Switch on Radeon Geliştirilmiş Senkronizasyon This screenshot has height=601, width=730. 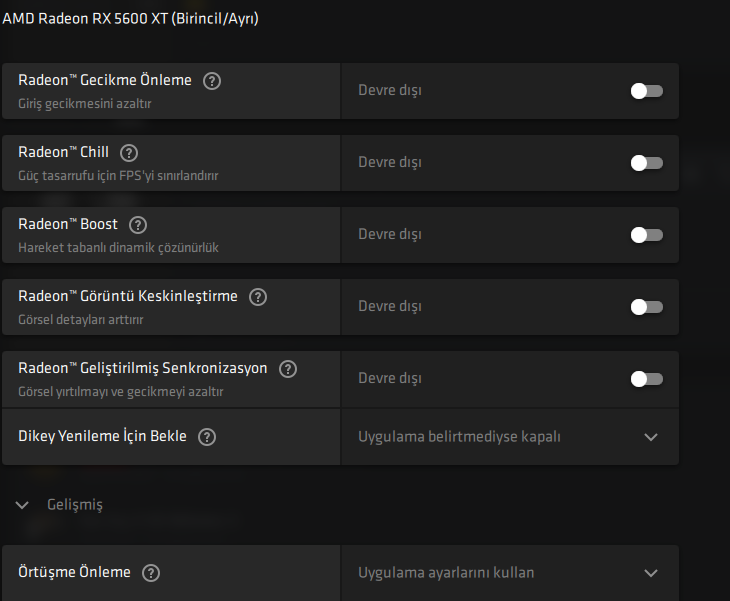(646, 379)
